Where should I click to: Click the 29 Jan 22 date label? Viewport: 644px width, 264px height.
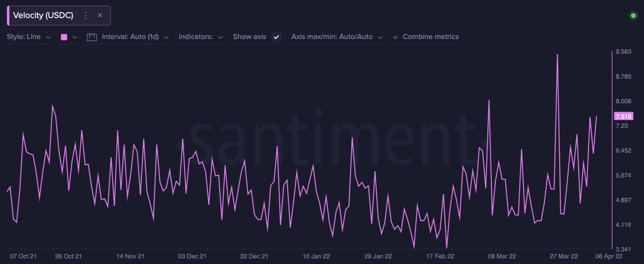tap(378, 256)
